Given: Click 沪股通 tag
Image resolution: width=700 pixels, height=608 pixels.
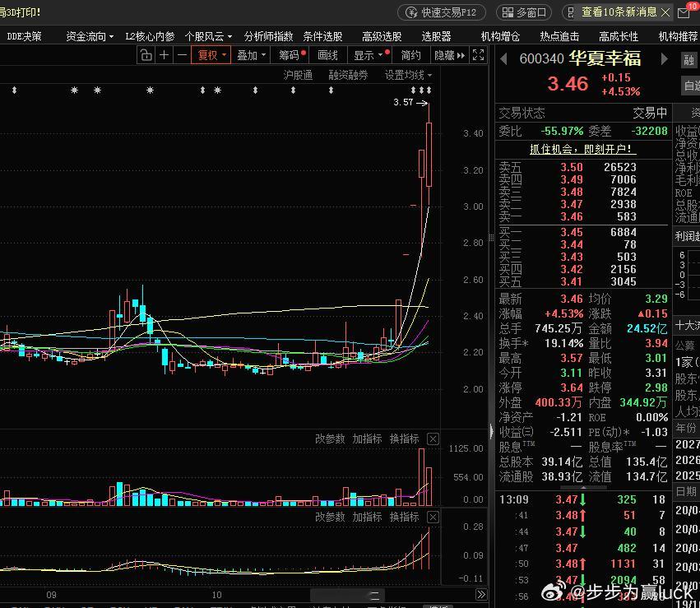Looking at the screenshot, I should (299, 75).
